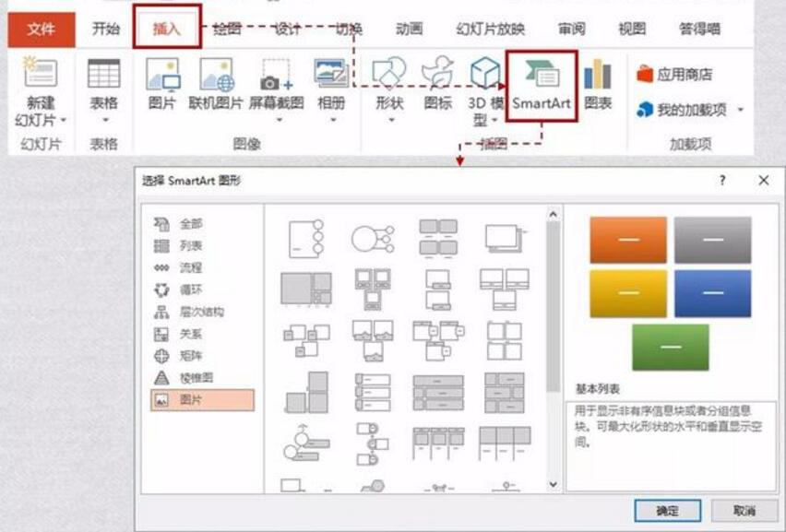Click the layout list scroll-up arrow
786x532 pixels.
click(x=553, y=215)
